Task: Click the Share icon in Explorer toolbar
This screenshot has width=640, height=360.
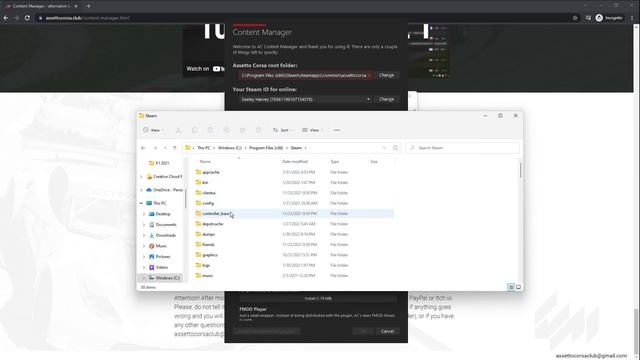Action: coord(242,130)
